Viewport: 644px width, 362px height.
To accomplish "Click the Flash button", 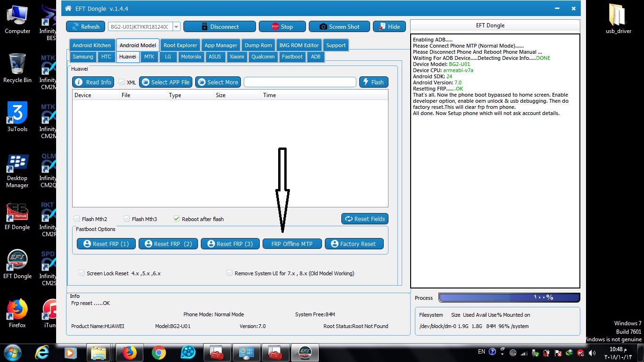I will tap(373, 82).
